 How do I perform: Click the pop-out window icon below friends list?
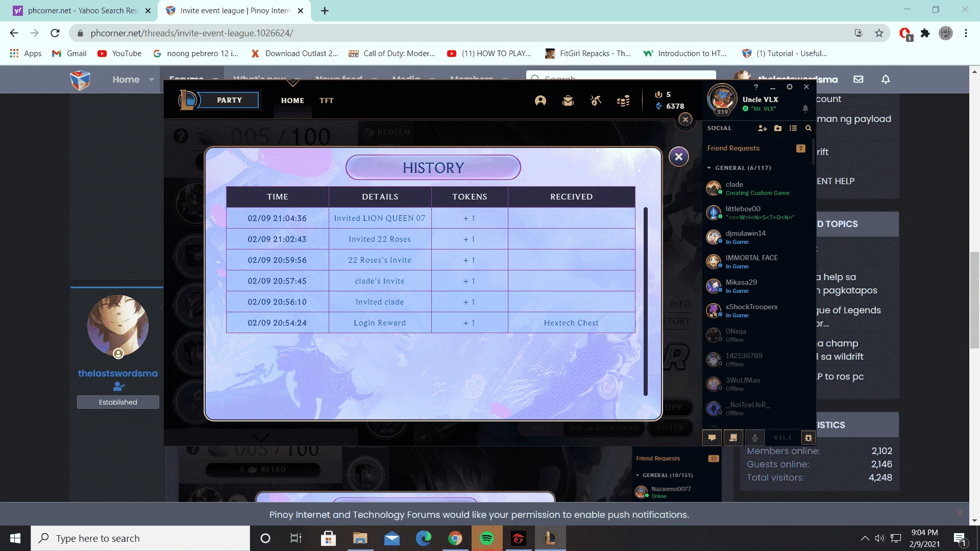click(x=733, y=438)
